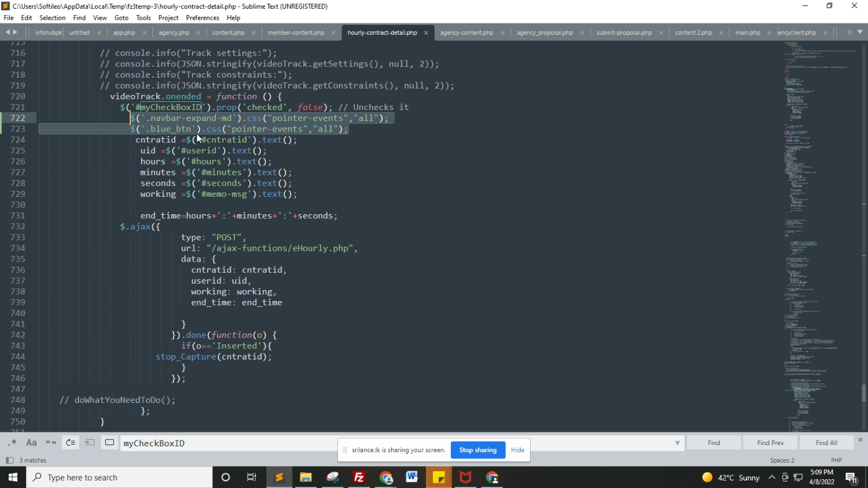Screen dimensions: 868x488
Task: Toggle wrap search option
Action: 71,443
